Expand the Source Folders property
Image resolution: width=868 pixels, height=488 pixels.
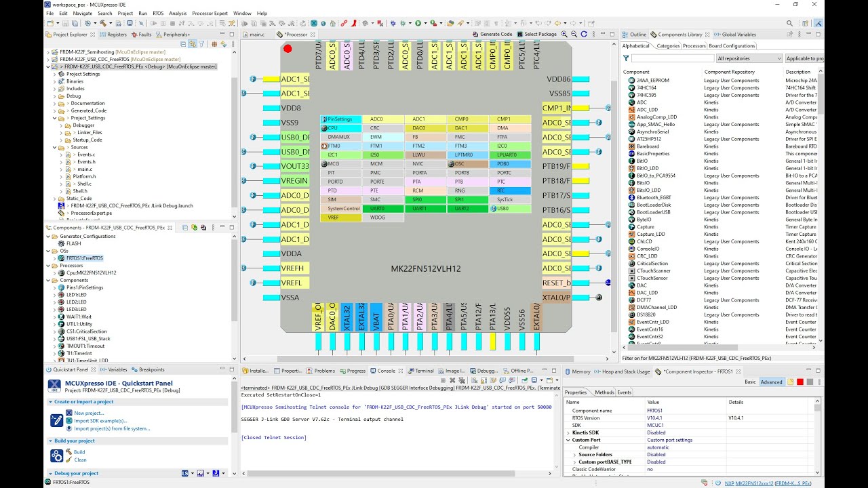pos(574,455)
